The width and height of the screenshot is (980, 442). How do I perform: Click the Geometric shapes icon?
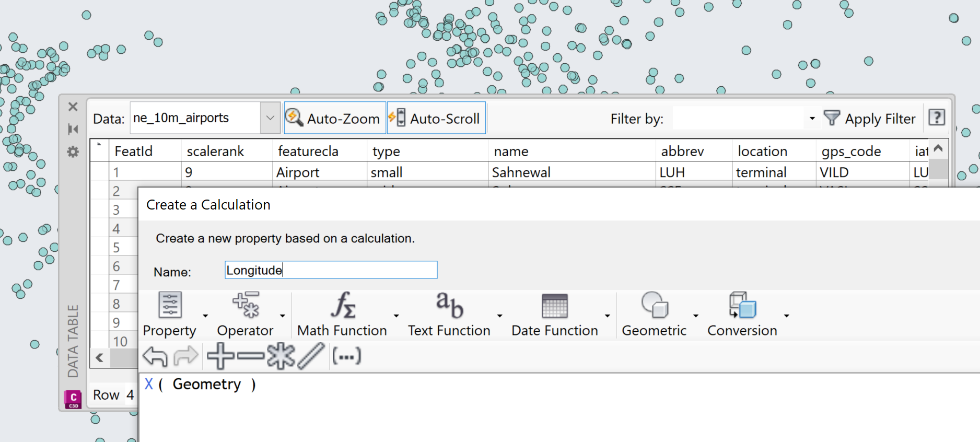pos(654,306)
